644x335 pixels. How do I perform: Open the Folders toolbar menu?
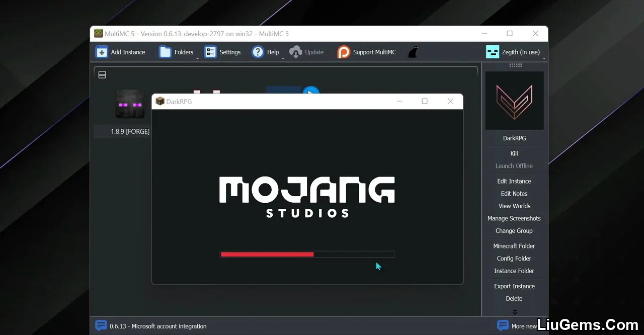(x=177, y=52)
